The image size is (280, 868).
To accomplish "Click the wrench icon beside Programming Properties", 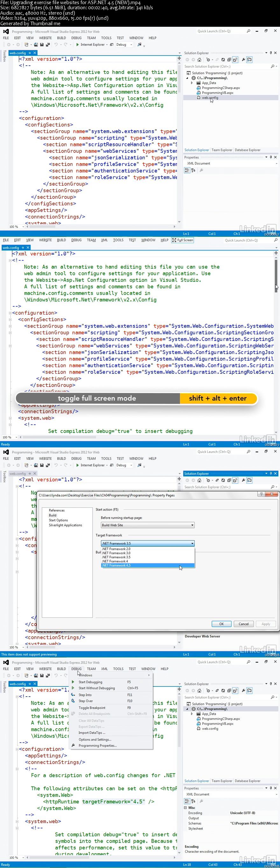I will pos(73,745).
